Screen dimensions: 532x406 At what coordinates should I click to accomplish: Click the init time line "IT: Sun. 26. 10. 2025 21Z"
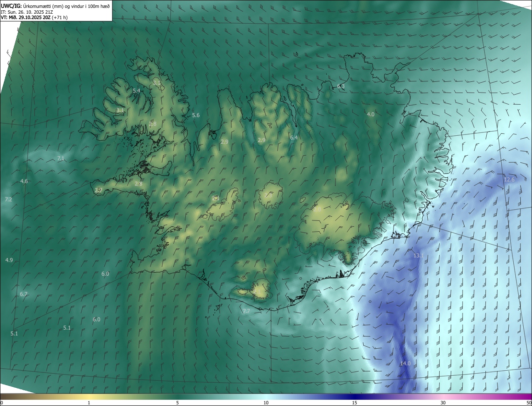pos(27,12)
